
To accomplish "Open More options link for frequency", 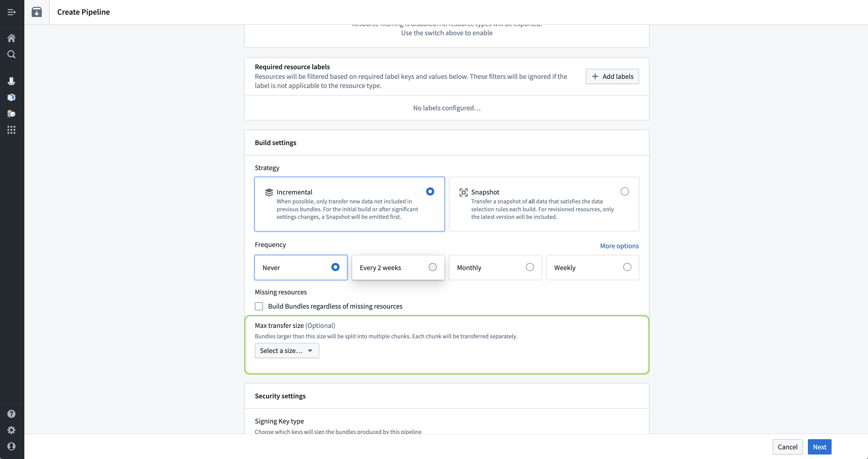I will coord(619,246).
